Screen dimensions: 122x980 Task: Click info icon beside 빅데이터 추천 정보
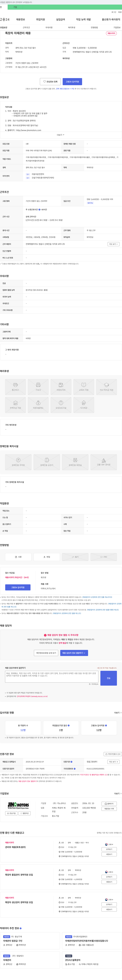[x=21, y=928]
